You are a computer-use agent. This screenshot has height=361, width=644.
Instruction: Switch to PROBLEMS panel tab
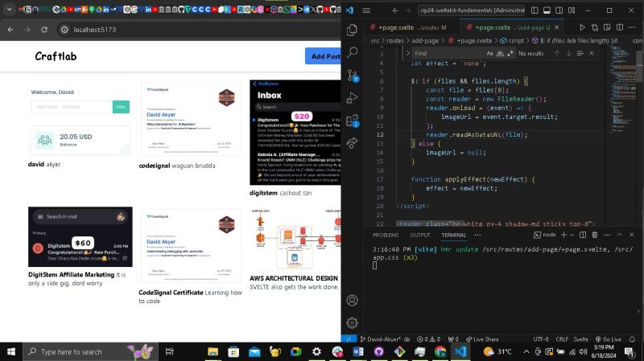386,235
